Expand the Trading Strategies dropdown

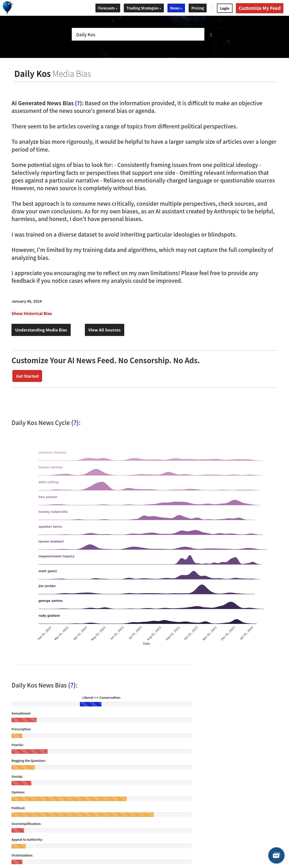click(144, 8)
